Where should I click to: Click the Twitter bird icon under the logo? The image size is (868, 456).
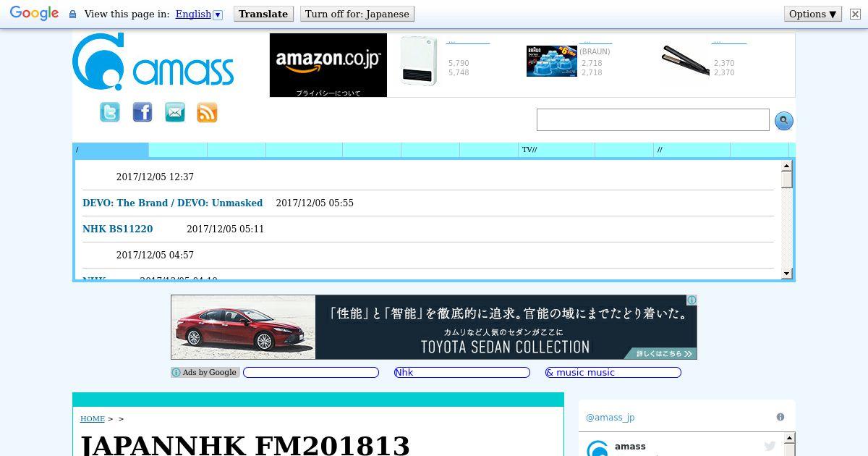(x=110, y=112)
